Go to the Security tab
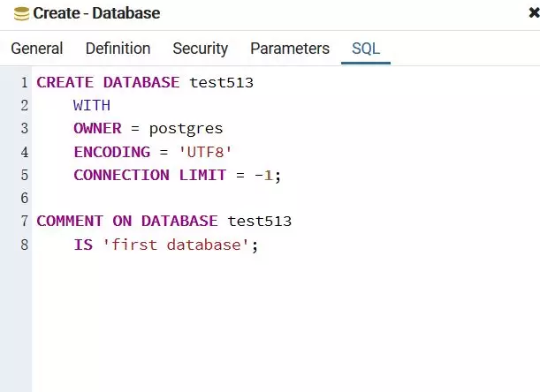The height and width of the screenshot is (392, 540). tap(200, 49)
